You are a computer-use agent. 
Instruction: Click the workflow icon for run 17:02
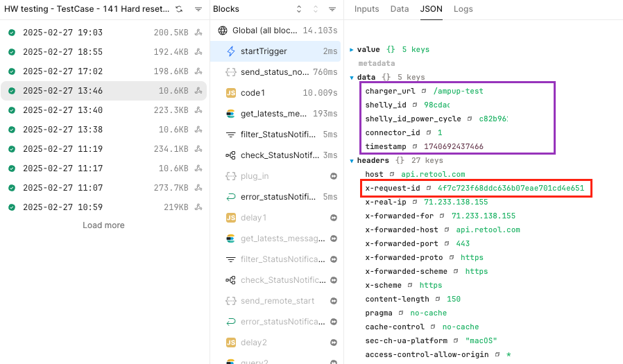(198, 71)
